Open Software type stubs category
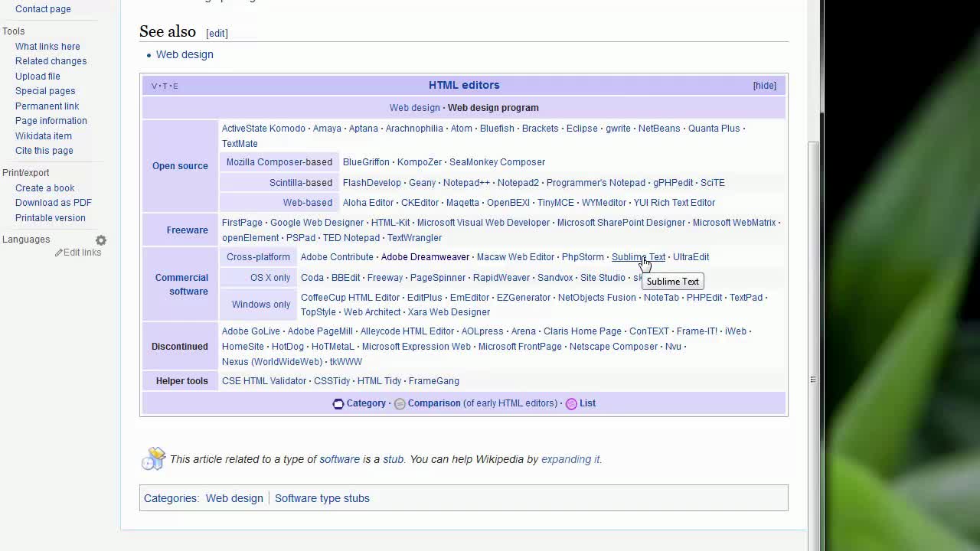Viewport: 980px width, 551px height. tap(322, 498)
